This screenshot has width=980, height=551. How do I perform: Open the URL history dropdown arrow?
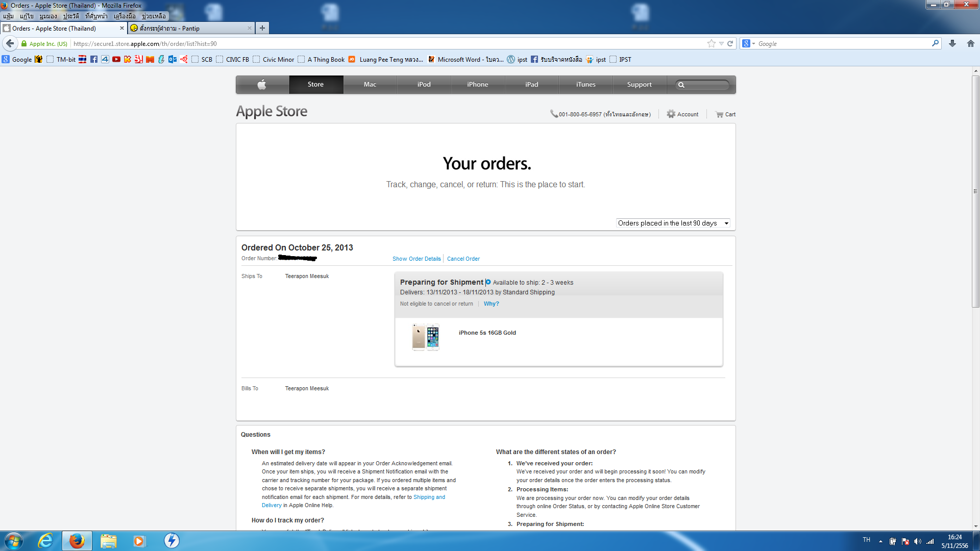(x=721, y=44)
